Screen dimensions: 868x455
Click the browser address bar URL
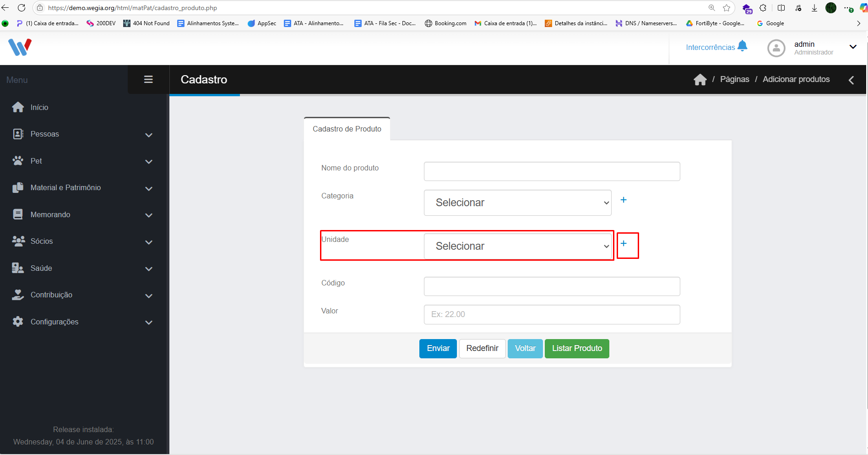pyautogui.click(x=132, y=8)
